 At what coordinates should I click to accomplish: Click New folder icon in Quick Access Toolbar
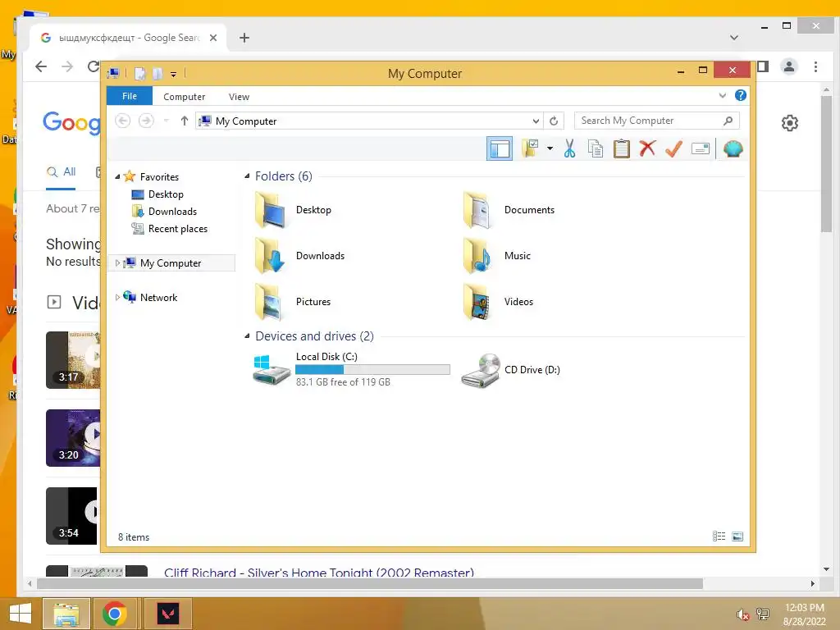click(157, 73)
